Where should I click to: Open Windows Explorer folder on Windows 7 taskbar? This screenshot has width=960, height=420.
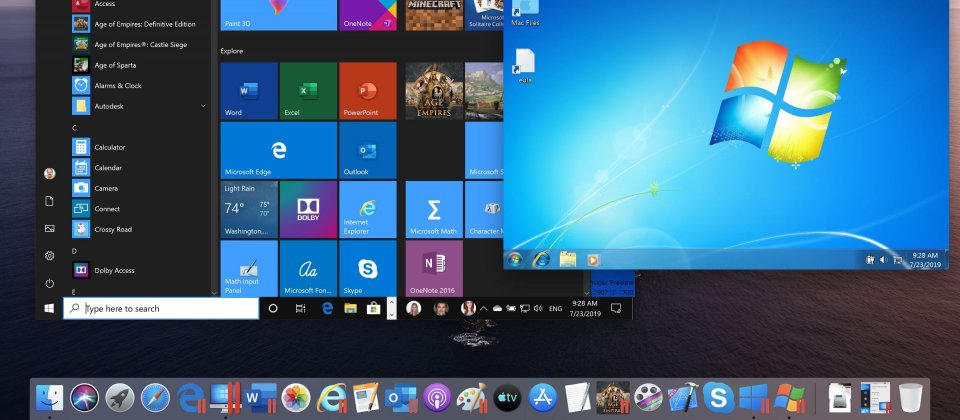pyautogui.click(x=568, y=260)
